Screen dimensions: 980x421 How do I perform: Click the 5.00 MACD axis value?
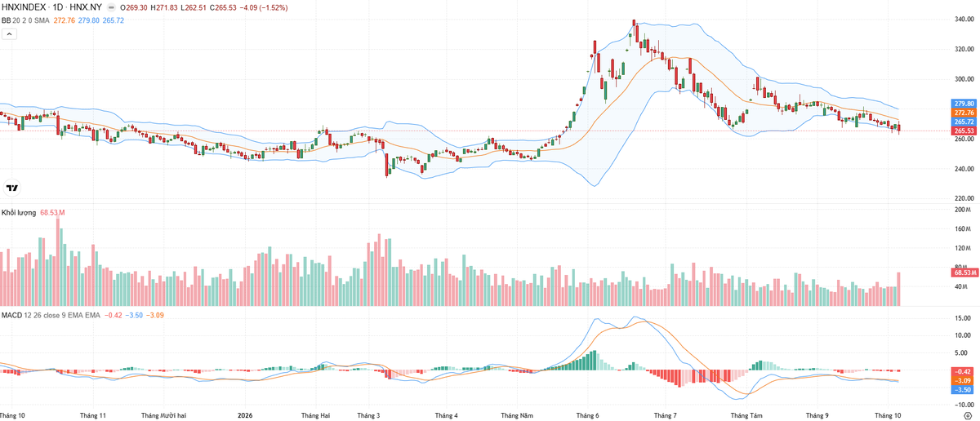tap(961, 353)
